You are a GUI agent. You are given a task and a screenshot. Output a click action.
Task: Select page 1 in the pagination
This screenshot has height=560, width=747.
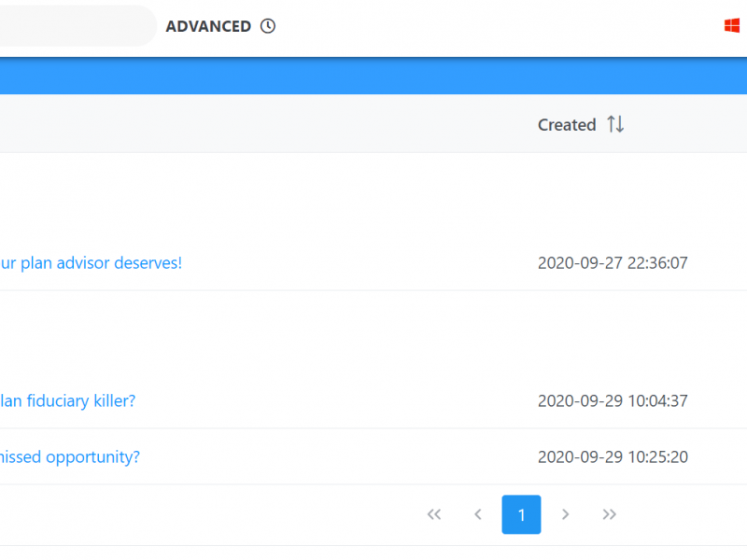tap(521, 514)
